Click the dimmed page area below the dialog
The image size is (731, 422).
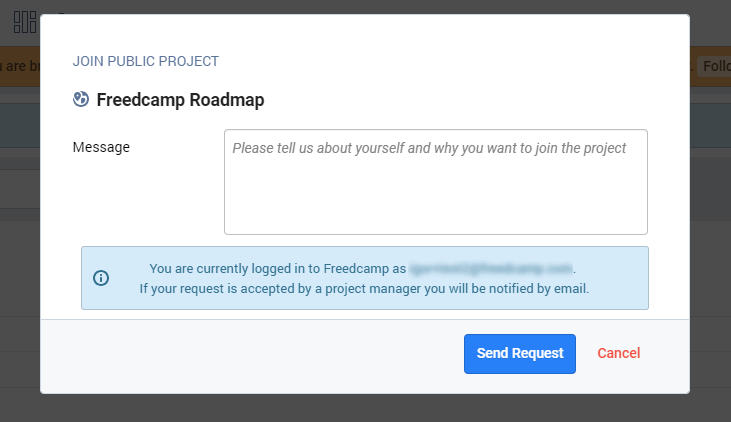click(x=365, y=408)
